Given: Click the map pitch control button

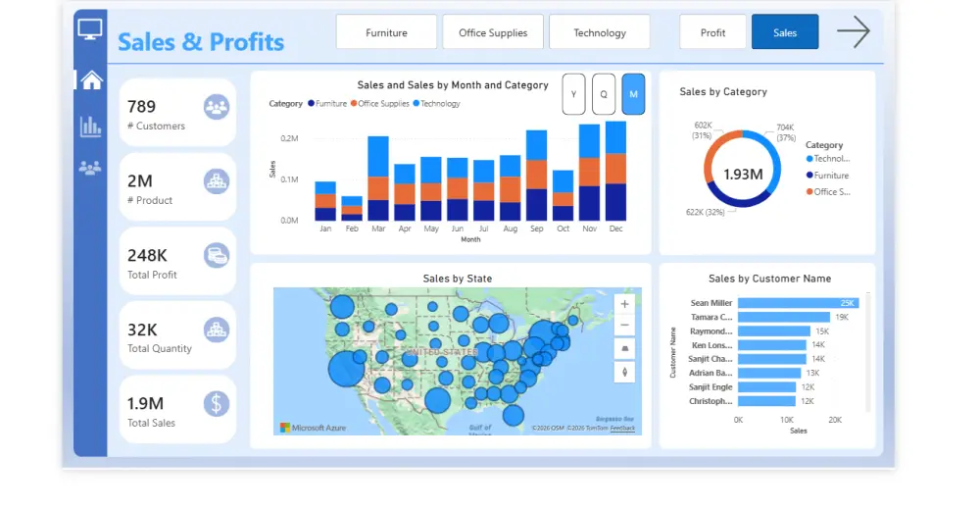Looking at the screenshot, I should 624,348.
